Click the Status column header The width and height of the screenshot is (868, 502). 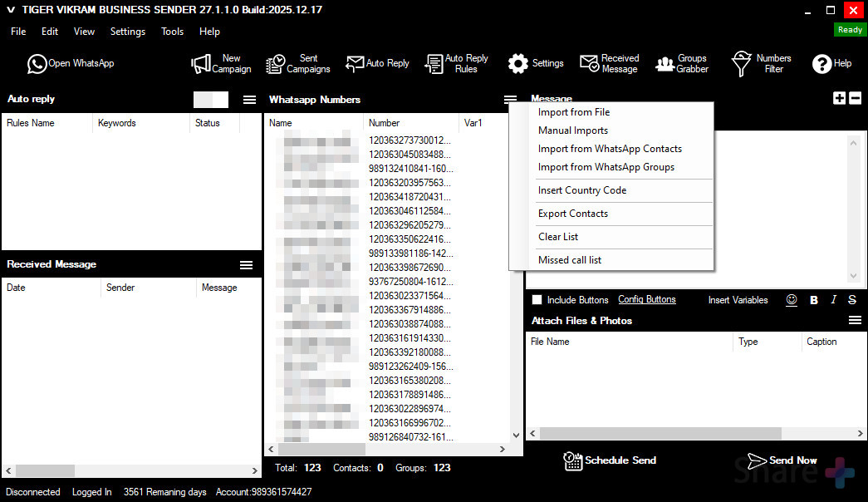[x=215, y=123]
